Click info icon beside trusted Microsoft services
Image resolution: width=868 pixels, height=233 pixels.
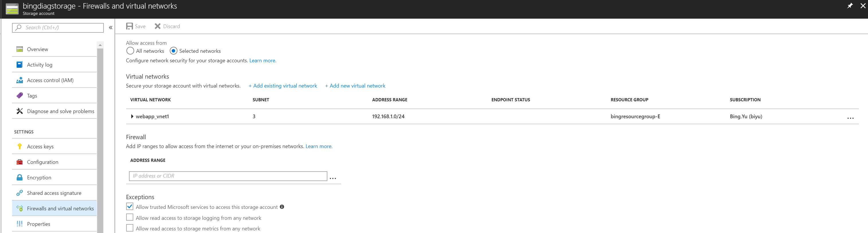(282, 207)
